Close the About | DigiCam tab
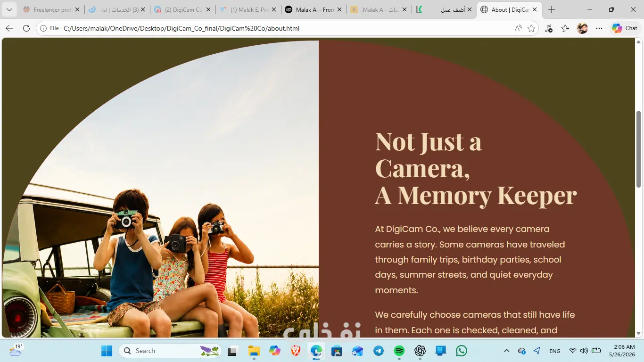This screenshot has width=644, height=362. tap(535, 9)
